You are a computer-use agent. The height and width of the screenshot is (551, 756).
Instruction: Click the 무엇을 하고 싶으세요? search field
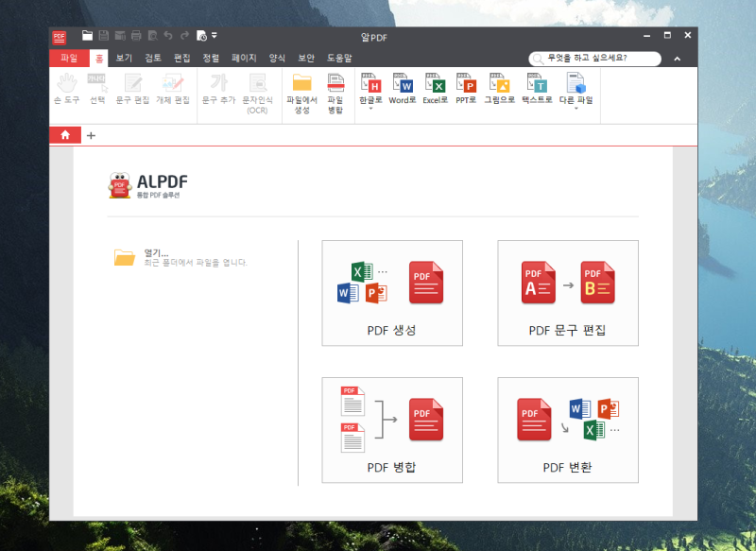595,59
